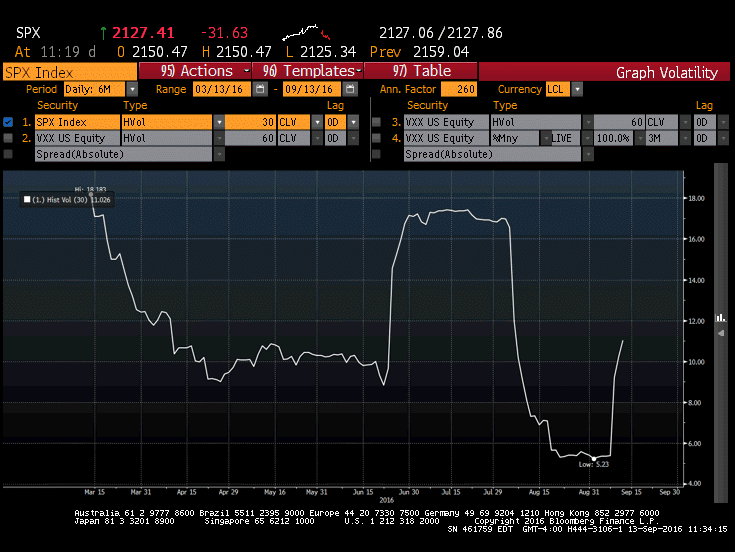
Task: Enable series 3 VXX US Equity checkbox
Action: [376, 122]
